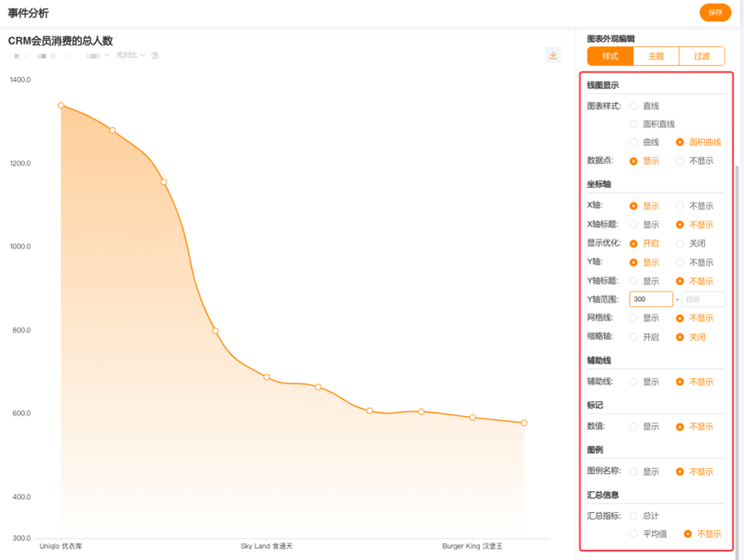
Task: Open the 无对比 comparison dropdown
Action: point(131,55)
